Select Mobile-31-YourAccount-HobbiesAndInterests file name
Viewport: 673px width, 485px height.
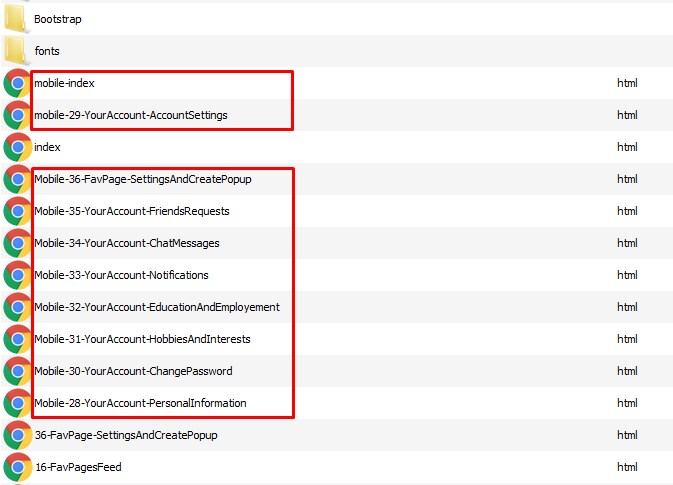coord(142,339)
